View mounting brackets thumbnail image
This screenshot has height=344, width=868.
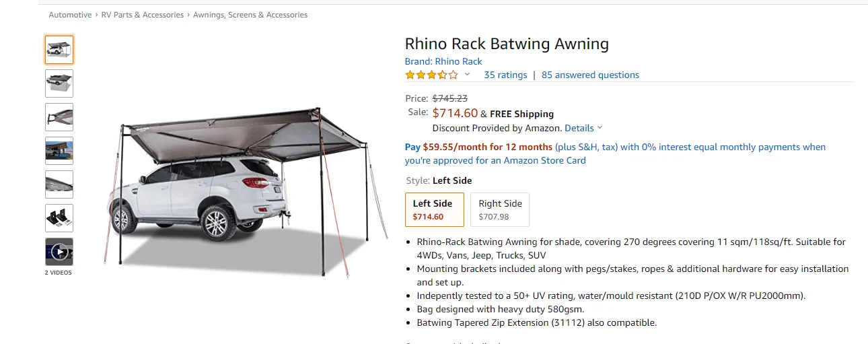point(59,218)
